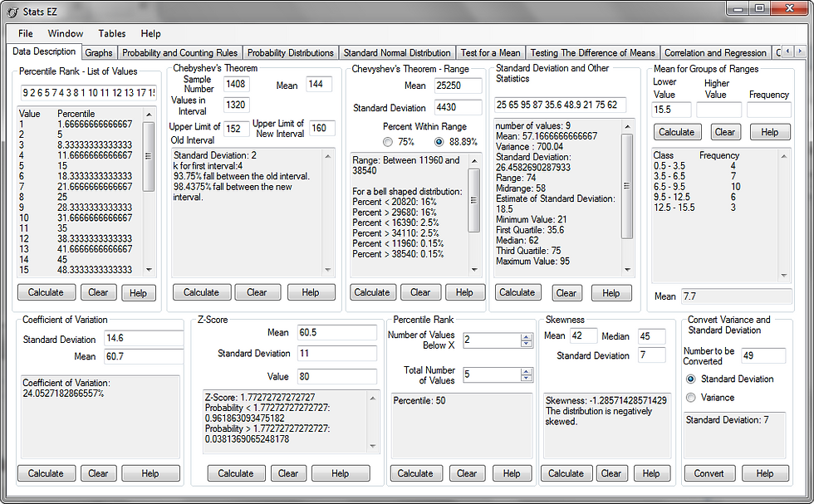Clear the Percentile Rank list of values
Viewport: 814px width, 504px height.
click(98, 293)
